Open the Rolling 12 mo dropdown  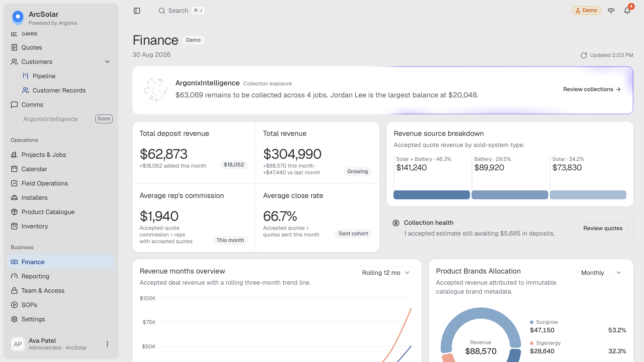click(x=385, y=273)
